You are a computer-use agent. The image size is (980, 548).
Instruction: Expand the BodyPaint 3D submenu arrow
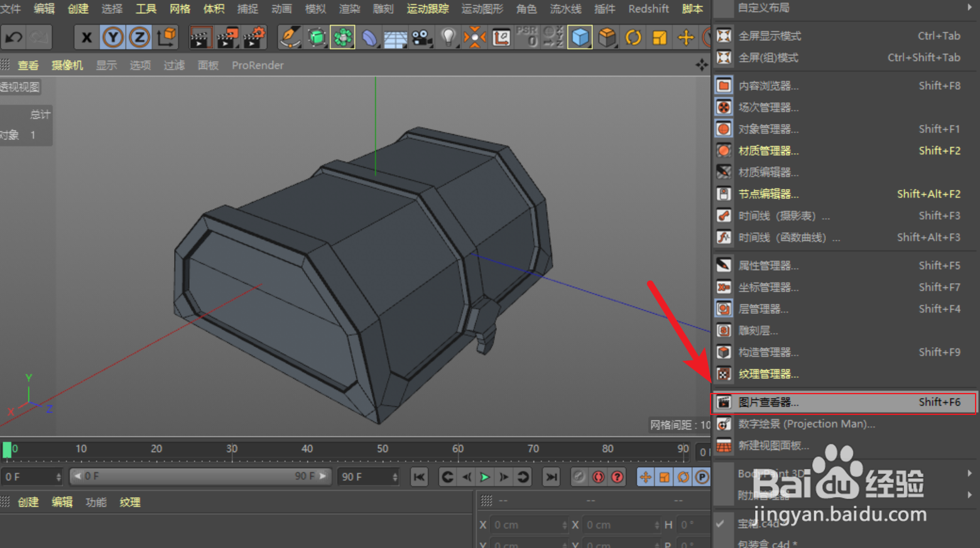pyautogui.click(x=970, y=473)
